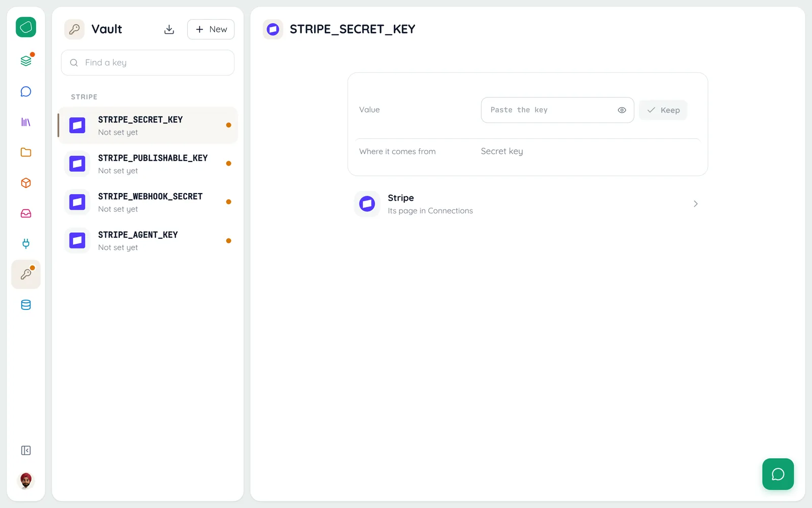Open the plug connections sidebar icon
The width and height of the screenshot is (812, 508).
pyautogui.click(x=26, y=244)
